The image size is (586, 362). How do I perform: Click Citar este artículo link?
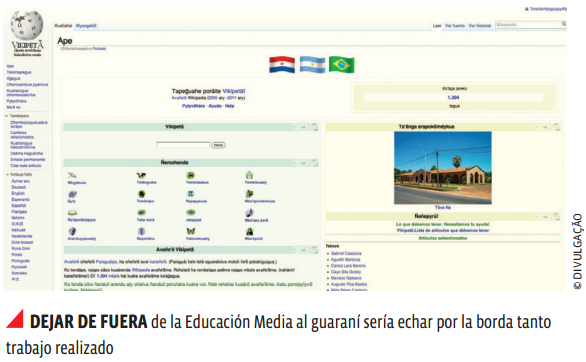coord(26,165)
